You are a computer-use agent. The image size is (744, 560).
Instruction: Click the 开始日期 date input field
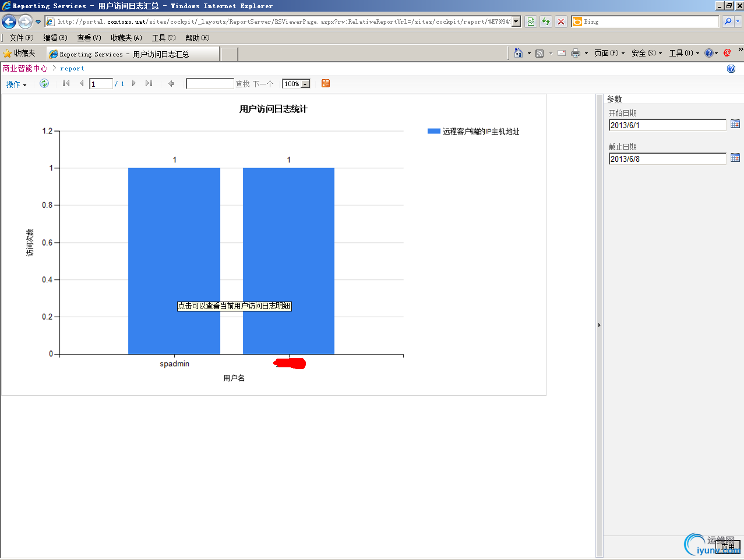[668, 125]
